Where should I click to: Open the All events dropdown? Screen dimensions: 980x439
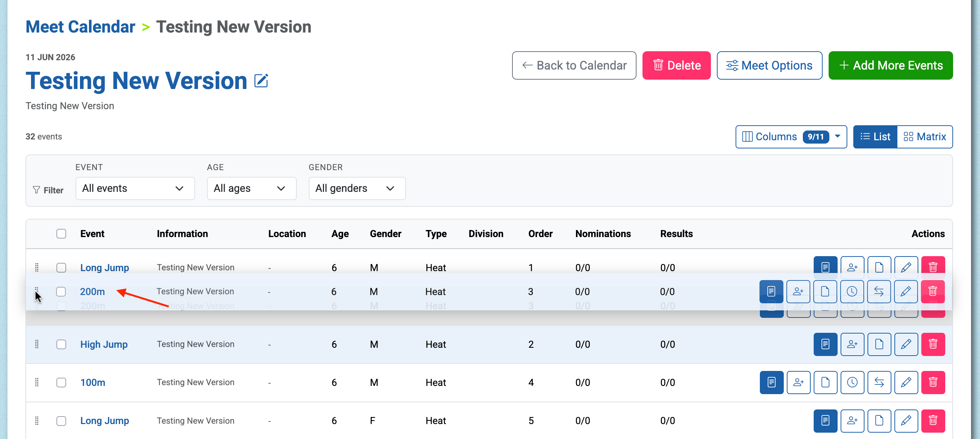point(135,188)
